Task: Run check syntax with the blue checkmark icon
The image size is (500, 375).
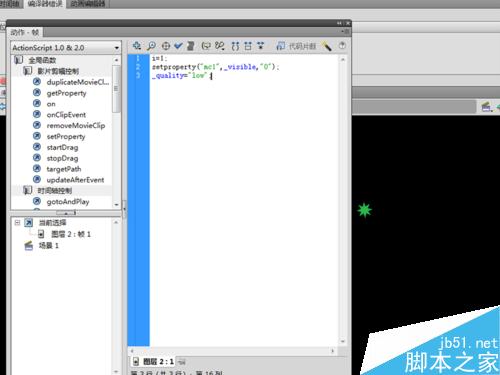Action: pyautogui.click(x=178, y=46)
